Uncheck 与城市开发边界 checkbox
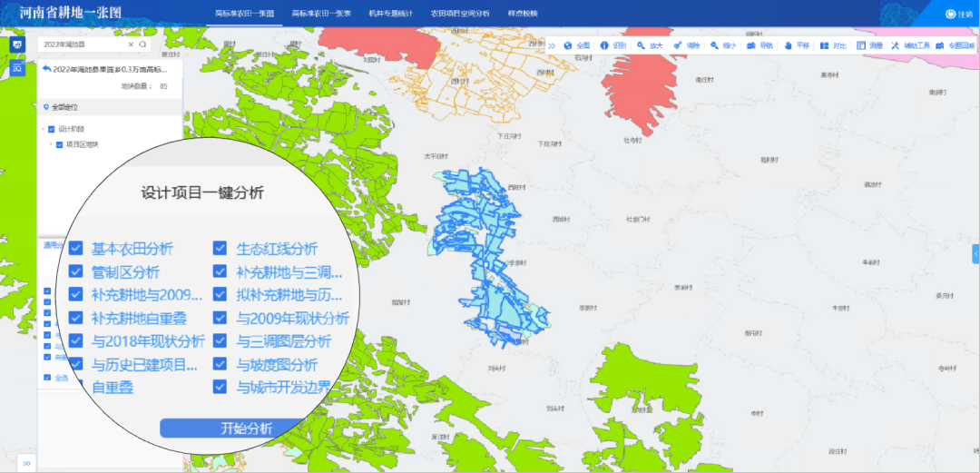The width and height of the screenshot is (980, 473). (220, 387)
